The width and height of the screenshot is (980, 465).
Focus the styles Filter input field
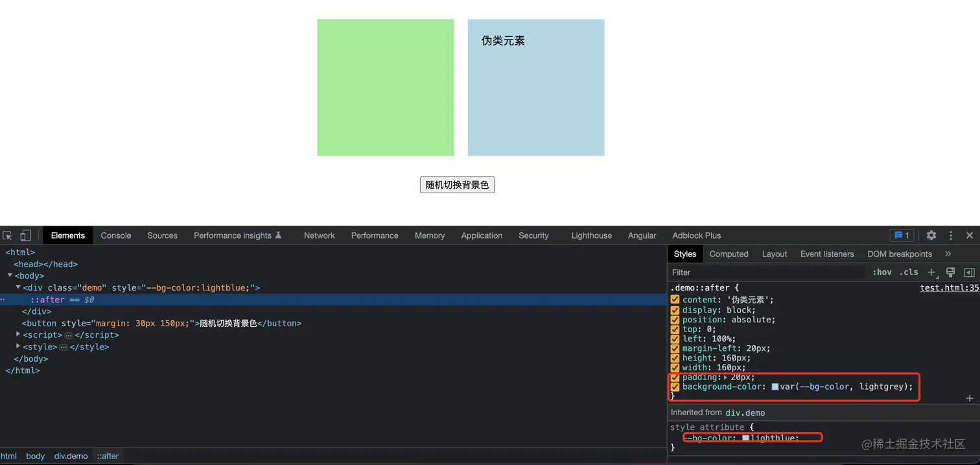tap(767, 272)
